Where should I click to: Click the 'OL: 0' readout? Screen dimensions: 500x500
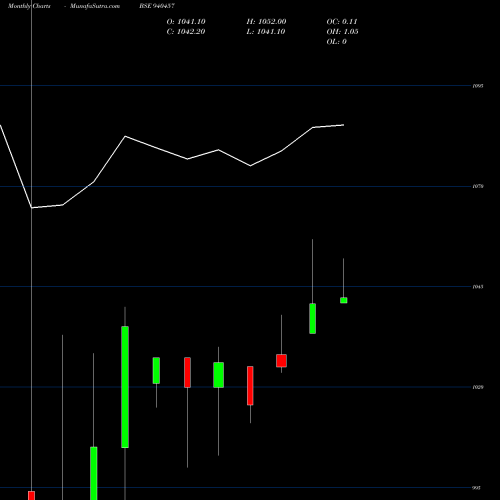pos(337,42)
